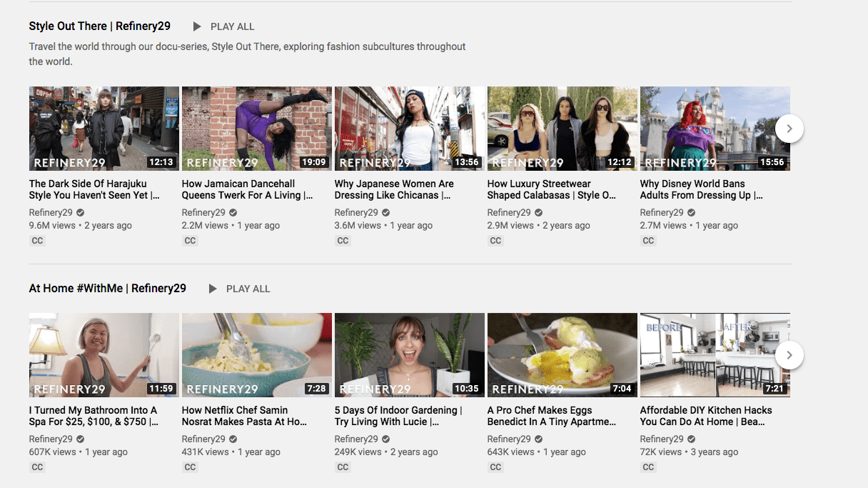Open bathroom spa video thumbnail
Viewport: 868px width, 488px height.
[x=104, y=355]
